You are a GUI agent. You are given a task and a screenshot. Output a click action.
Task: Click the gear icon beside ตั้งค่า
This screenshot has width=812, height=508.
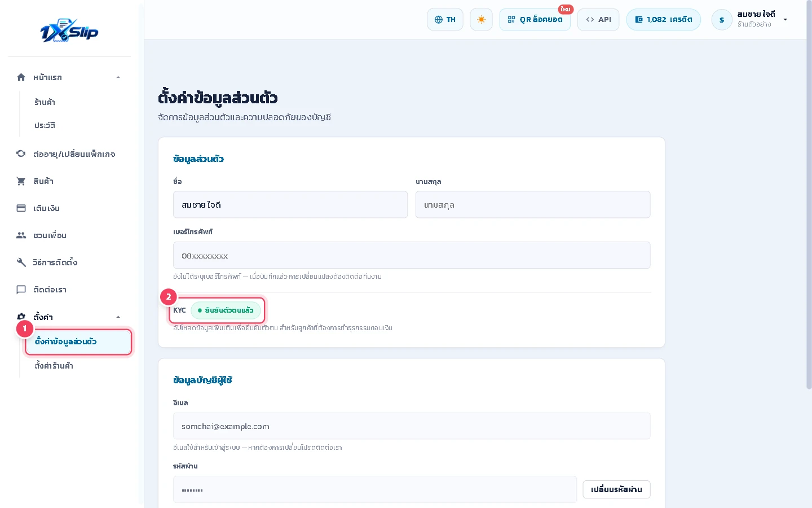21,317
